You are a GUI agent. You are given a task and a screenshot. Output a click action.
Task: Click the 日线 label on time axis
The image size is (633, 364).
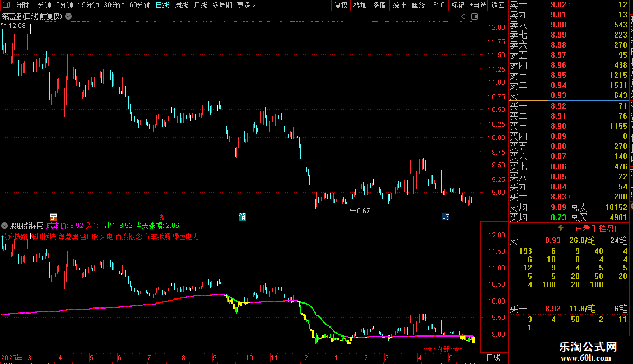pyautogui.click(x=494, y=357)
